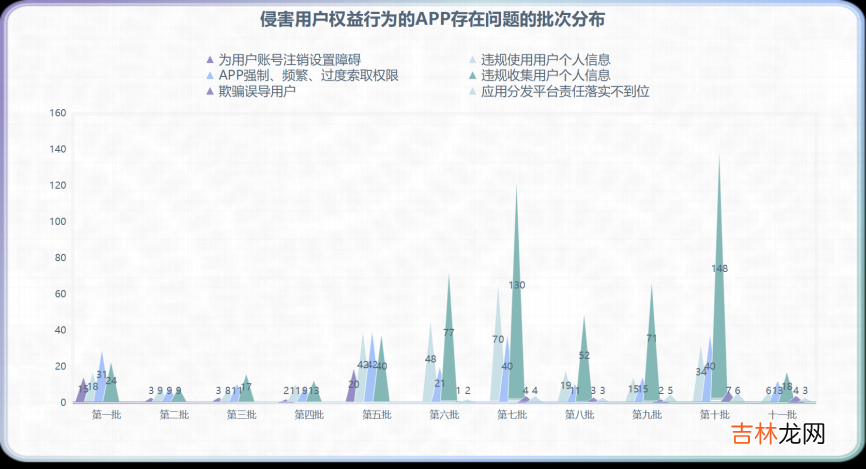Hide the 欺骗误导用户 series via legend text

257,92
